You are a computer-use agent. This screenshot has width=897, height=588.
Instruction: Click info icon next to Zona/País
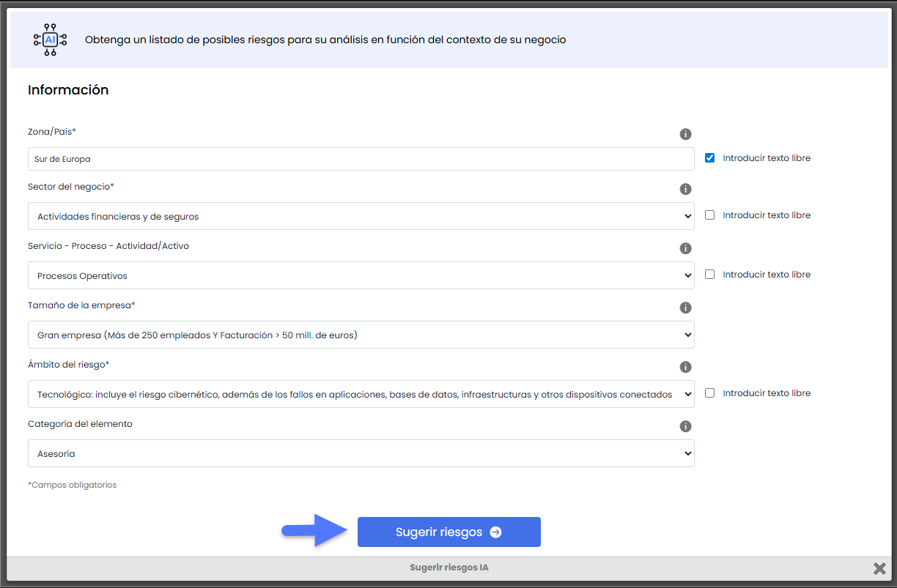685,134
